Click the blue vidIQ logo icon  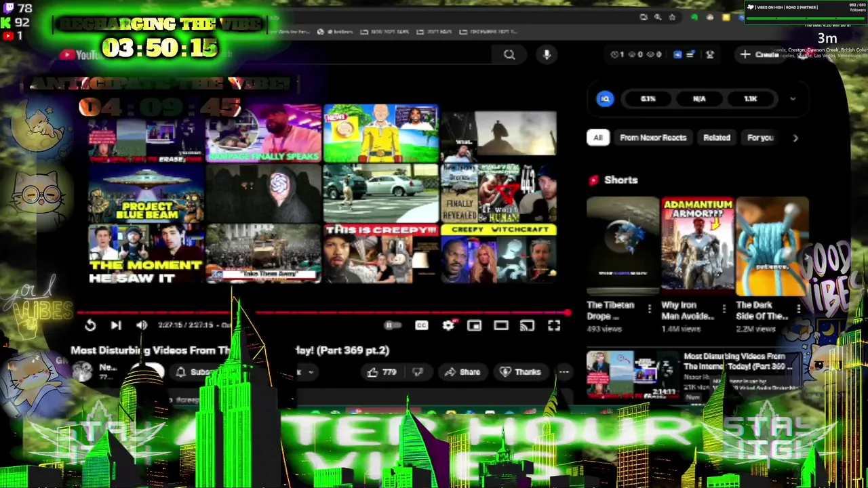(605, 99)
